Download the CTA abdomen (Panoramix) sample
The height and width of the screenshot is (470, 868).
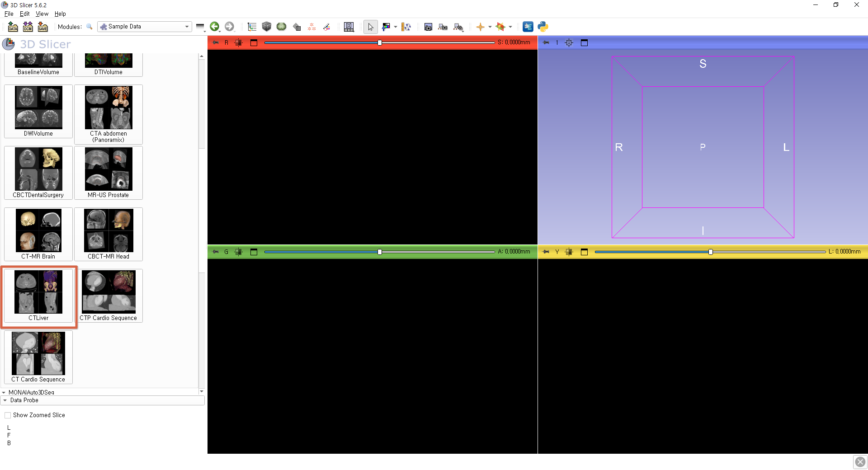coord(108,114)
